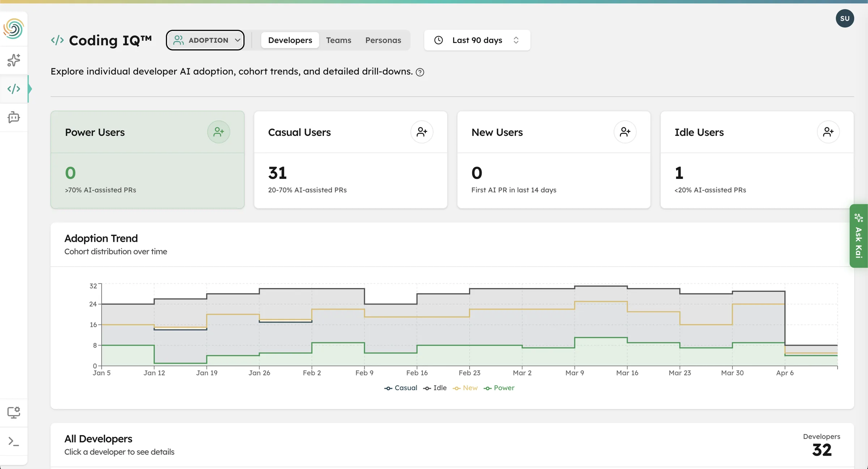Click the Casual Users card showing 31

pyautogui.click(x=351, y=160)
